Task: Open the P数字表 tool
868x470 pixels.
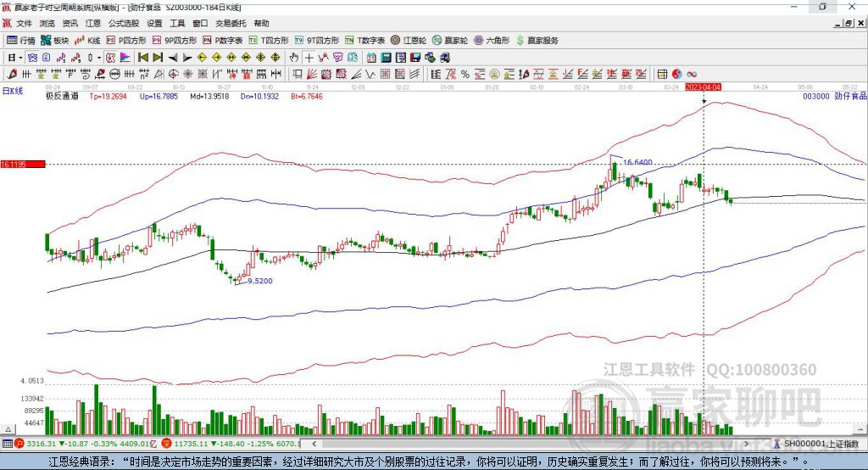Action: point(223,41)
